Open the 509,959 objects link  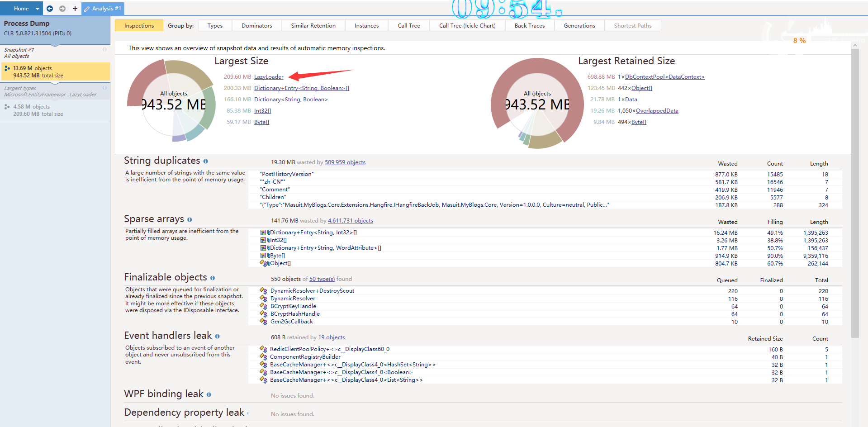pyautogui.click(x=345, y=162)
